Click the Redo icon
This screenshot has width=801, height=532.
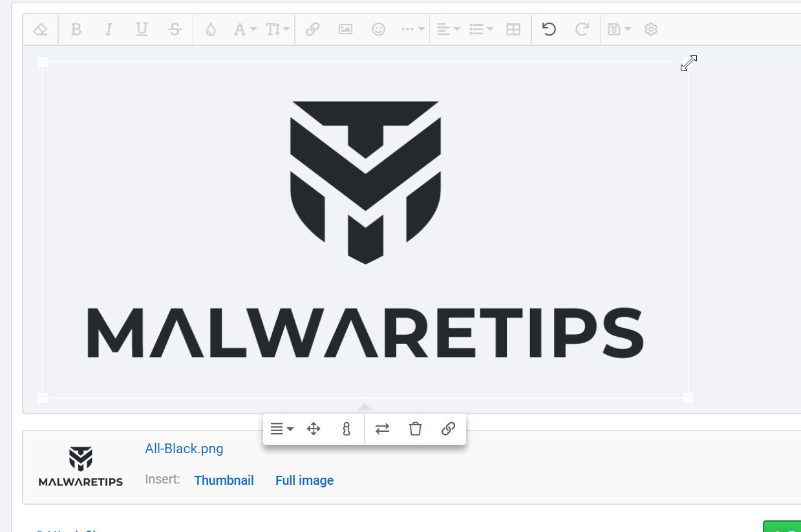pos(582,30)
